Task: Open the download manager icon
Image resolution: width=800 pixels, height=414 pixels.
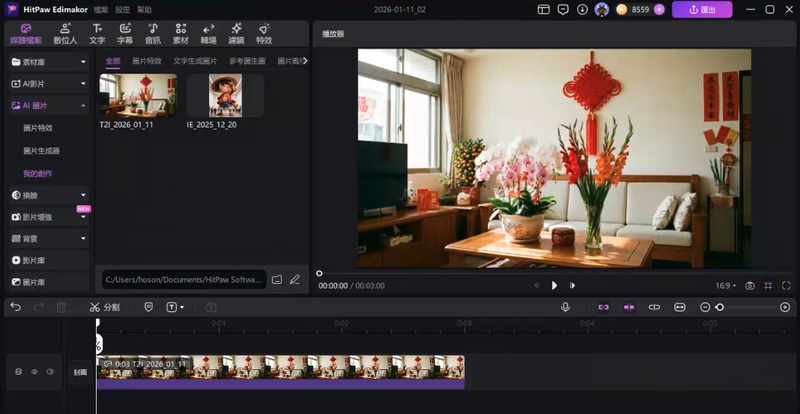Action: click(582, 9)
